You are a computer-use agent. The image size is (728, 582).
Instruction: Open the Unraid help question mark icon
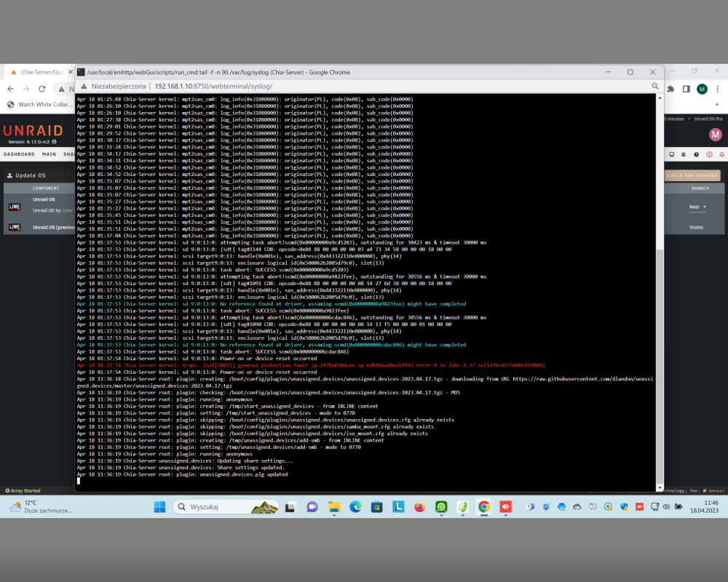click(697, 154)
